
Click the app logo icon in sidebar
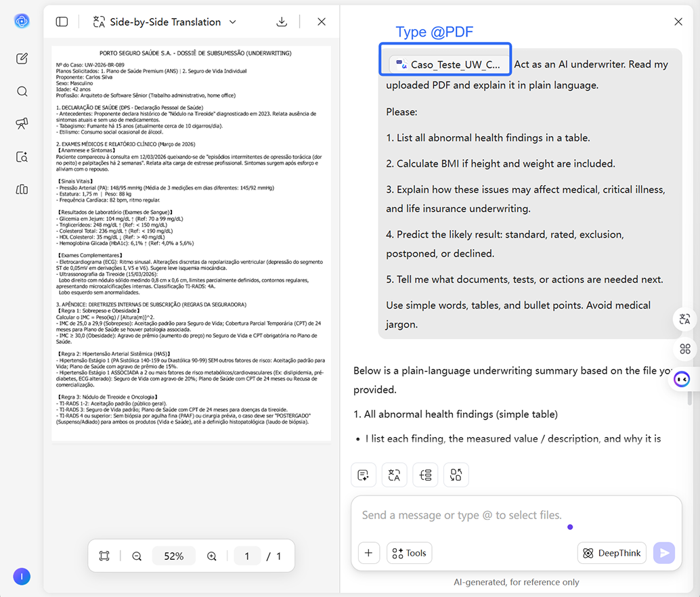[x=22, y=21]
